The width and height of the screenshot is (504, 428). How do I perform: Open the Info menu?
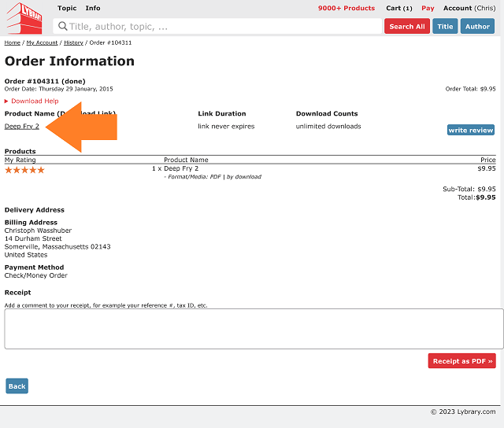point(93,8)
